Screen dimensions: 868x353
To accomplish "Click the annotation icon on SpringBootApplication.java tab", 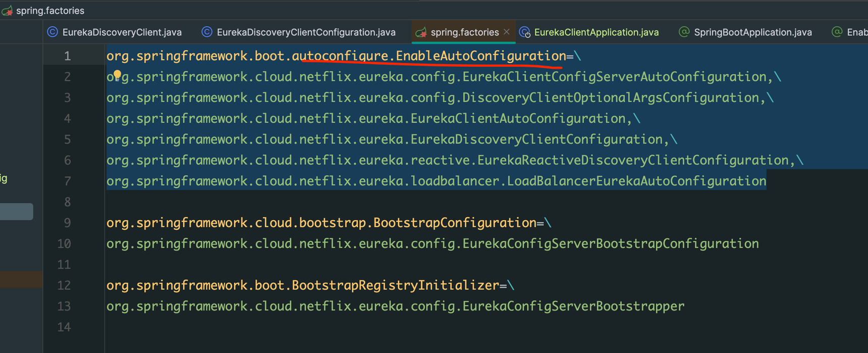I will (684, 32).
